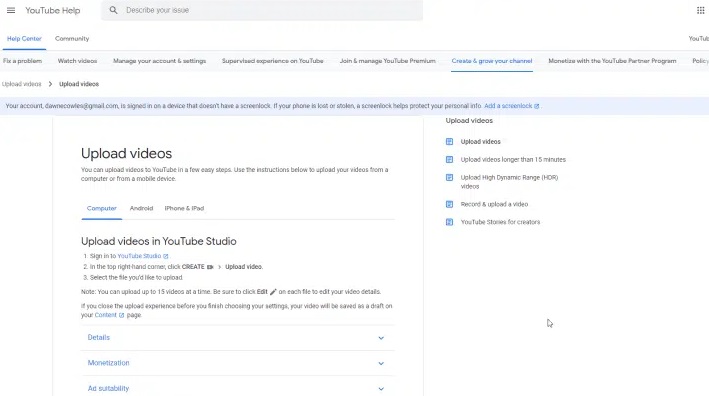The height and width of the screenshot is (396, 709).
Task: Open Upload High Dynamic Range videos article
Action: point(509,182)
